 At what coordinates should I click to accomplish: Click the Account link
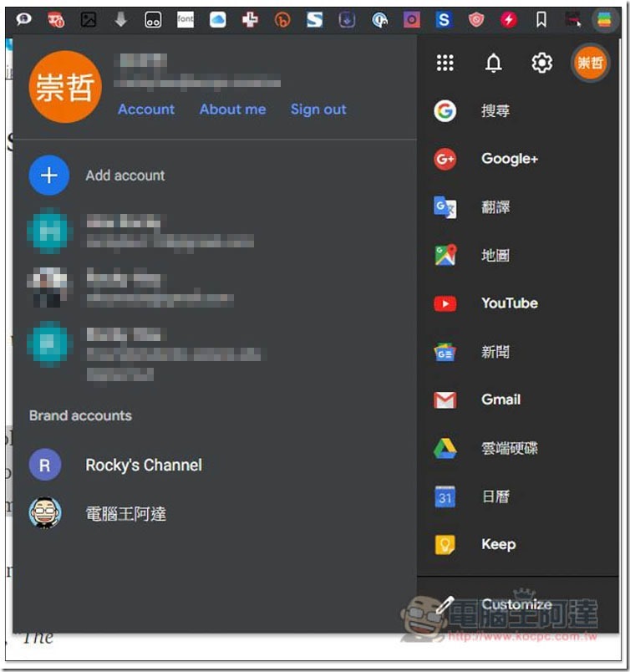pos(146,109)
